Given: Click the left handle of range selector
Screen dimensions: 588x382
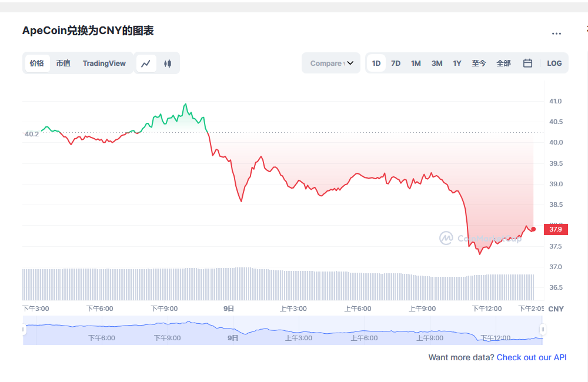Looking at the screenshot, I should (24, 330).
